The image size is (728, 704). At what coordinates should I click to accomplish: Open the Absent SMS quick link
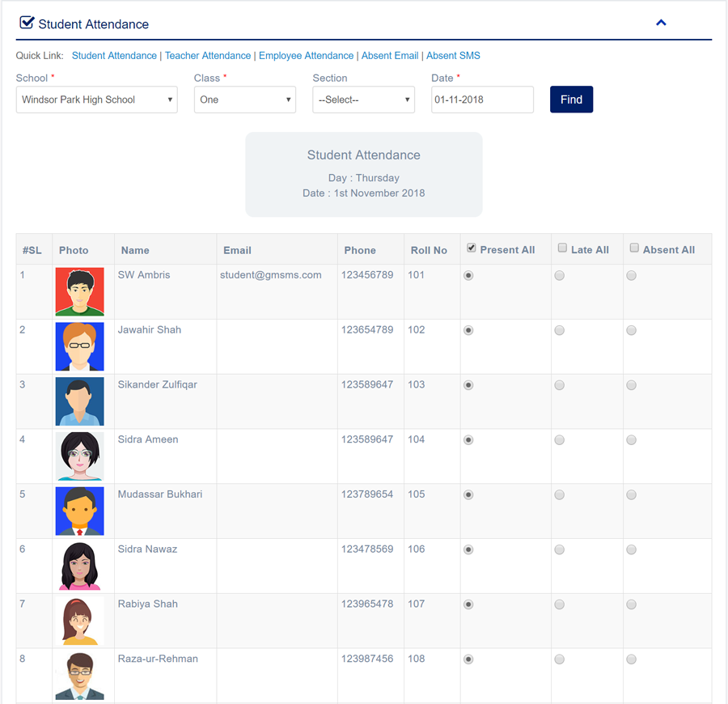point(453,56)
